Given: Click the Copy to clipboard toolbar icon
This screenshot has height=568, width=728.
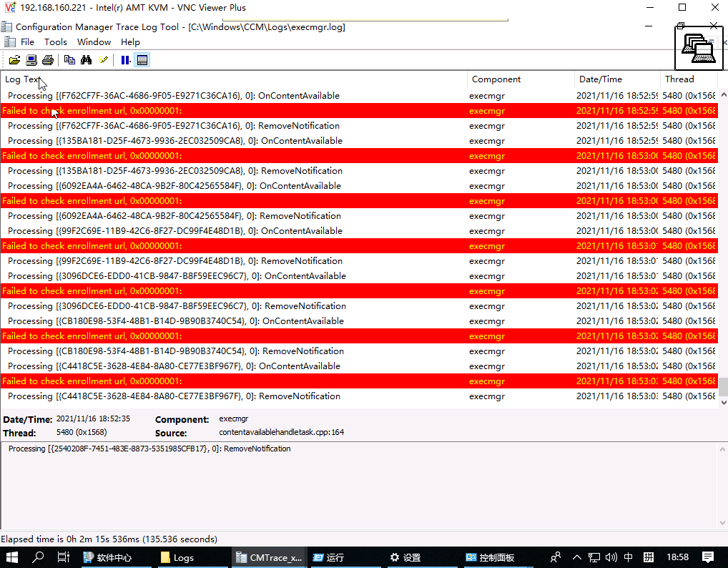Looking at the screenshot, I should (x=69, y=60).
